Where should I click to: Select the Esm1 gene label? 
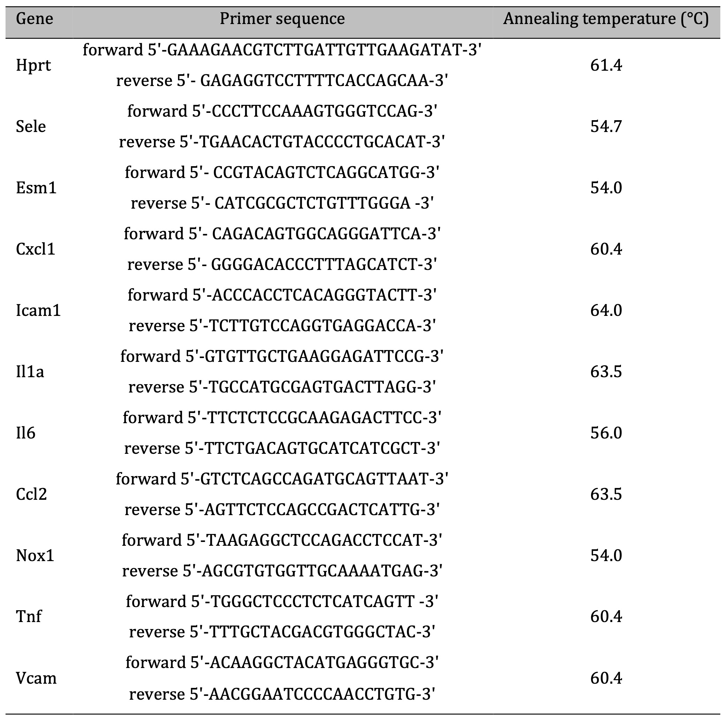[36, 188]
